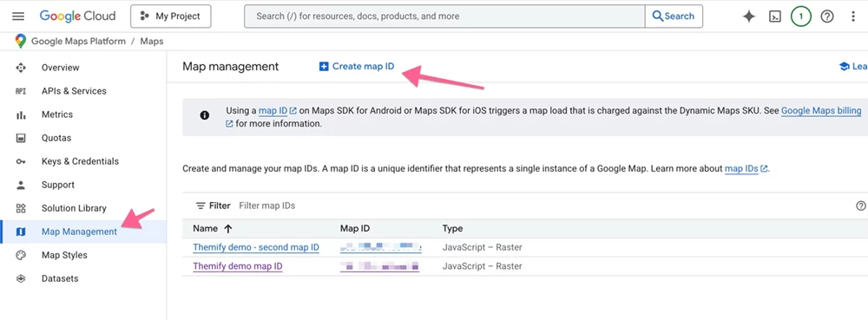Viewport: 868px width, 320px height.
Task: Focus the resources search field
Action: click(444, 16)
